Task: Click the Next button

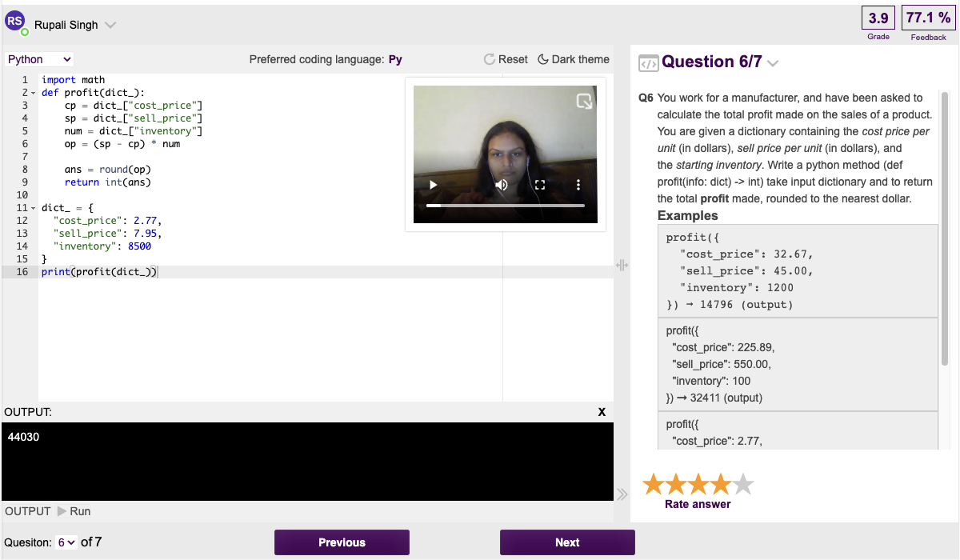Action: coord(567,542)
